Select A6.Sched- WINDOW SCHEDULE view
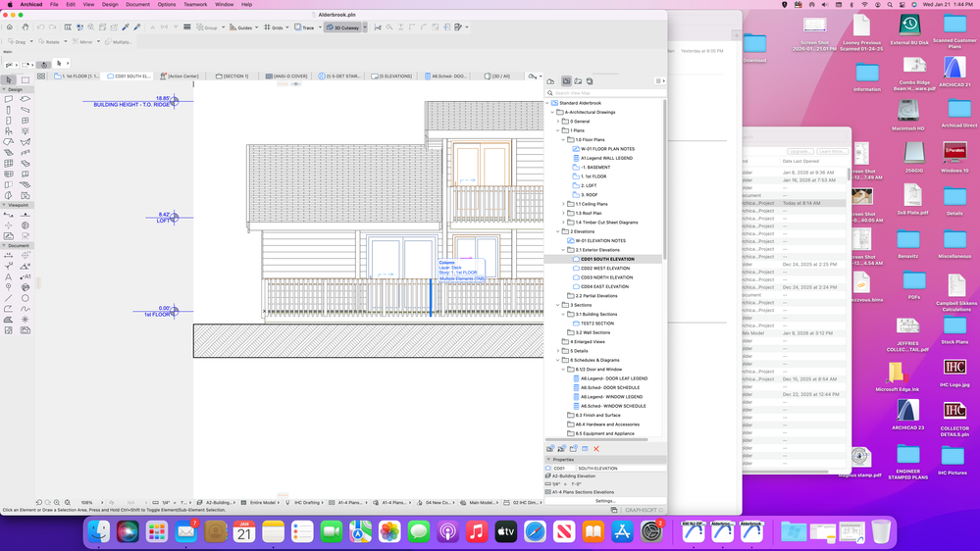Image resolution: width=980 pixels, height=551 pixels. (613, 406)
